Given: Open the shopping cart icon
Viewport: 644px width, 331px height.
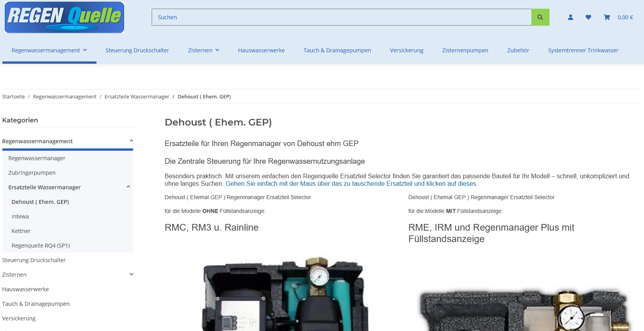Looking at the screenshot, I should click(607, 17).
